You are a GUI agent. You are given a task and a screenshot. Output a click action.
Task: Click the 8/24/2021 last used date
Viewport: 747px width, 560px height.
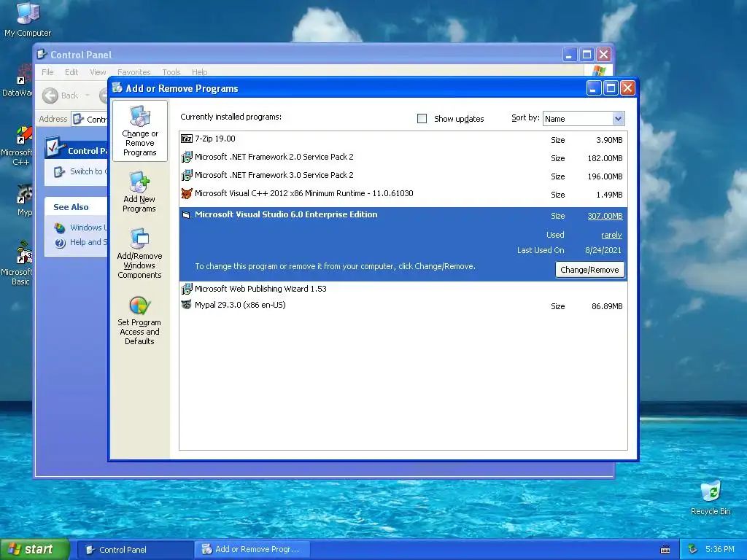point(603,250)
